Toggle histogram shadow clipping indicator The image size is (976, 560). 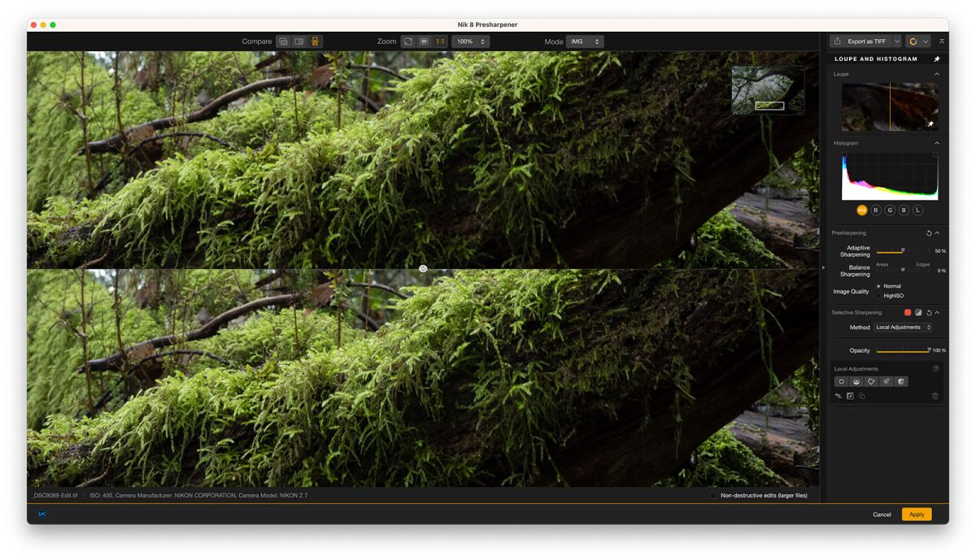844,154
